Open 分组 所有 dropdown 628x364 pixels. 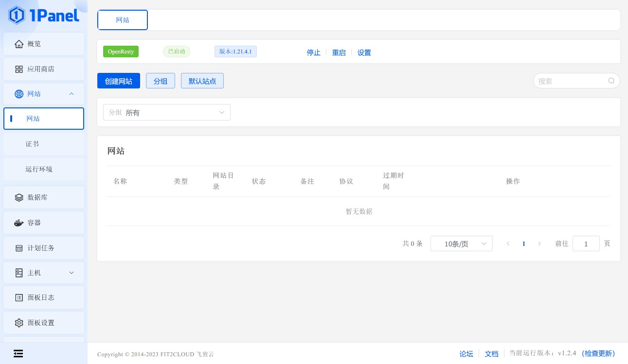(167, 112)
